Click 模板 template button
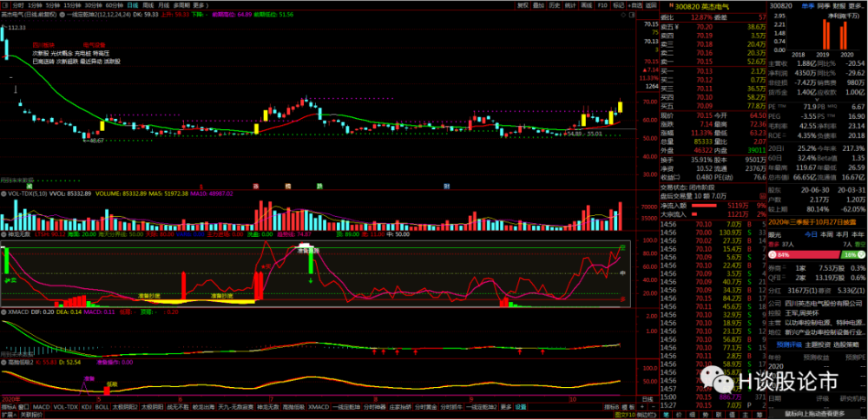This screenshot has height=420, width=868. [628, 407]
